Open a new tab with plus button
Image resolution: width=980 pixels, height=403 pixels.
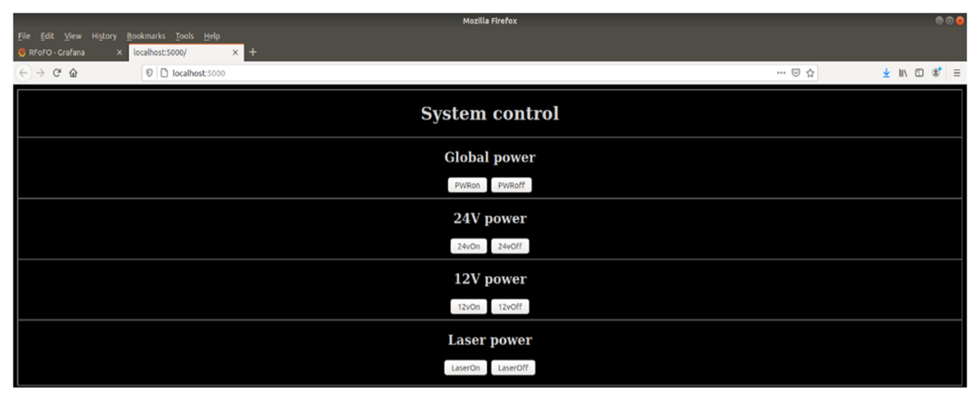coord(253,52)
